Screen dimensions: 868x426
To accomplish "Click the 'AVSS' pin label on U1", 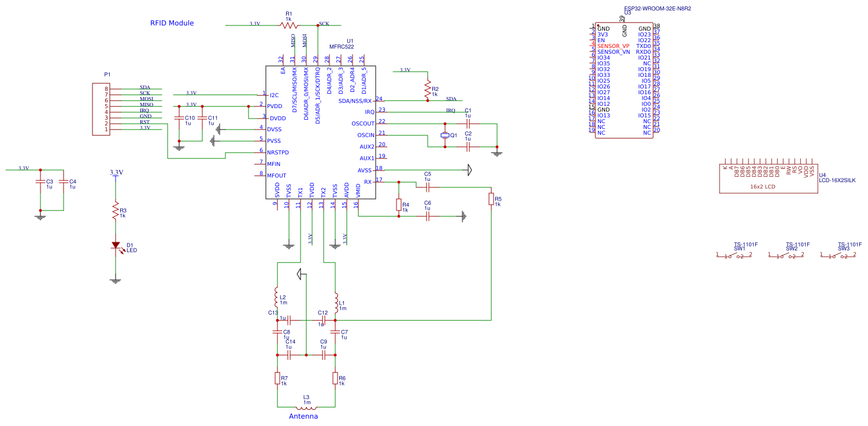I will (x=365, y=171).
